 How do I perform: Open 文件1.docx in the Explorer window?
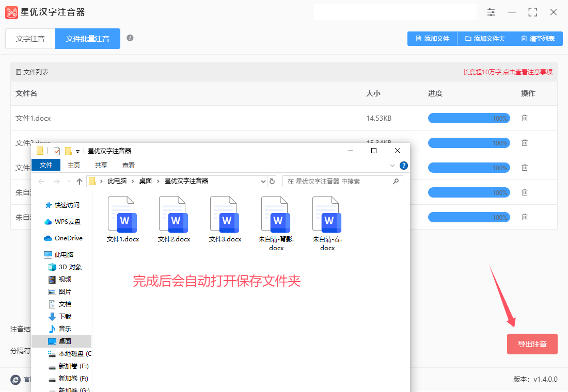click(123, 219)
